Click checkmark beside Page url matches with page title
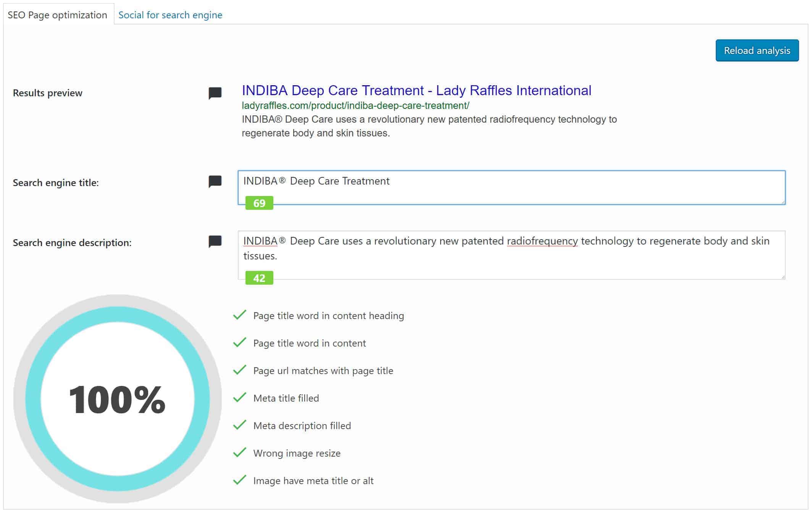Screen dimensions: 812x512 [x=240, y=370]
